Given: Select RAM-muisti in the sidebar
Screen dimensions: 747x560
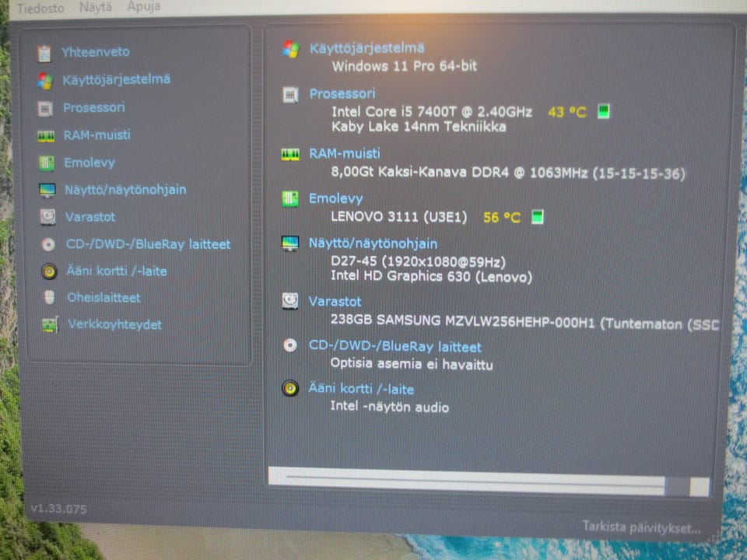Looking at the screenshot, I should (x=97, y=135).
